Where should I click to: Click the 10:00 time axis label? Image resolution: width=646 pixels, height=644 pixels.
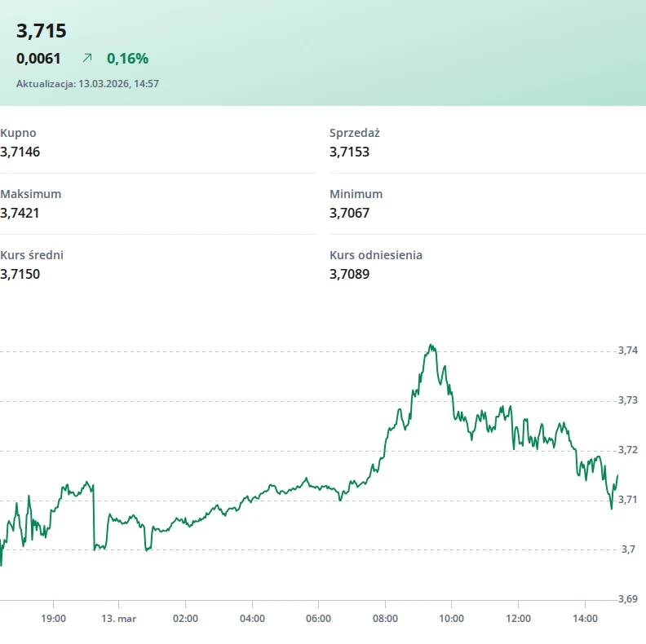[451, 619]
